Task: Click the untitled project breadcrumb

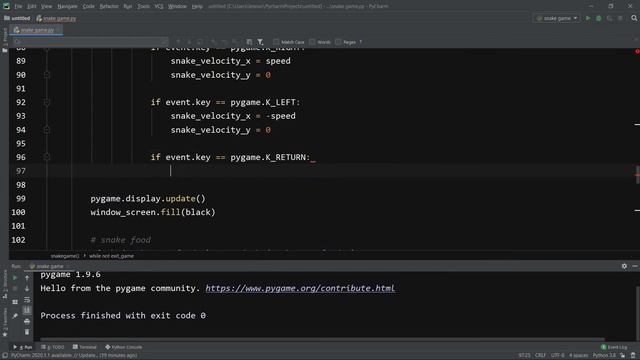Action: coord(18,18)
